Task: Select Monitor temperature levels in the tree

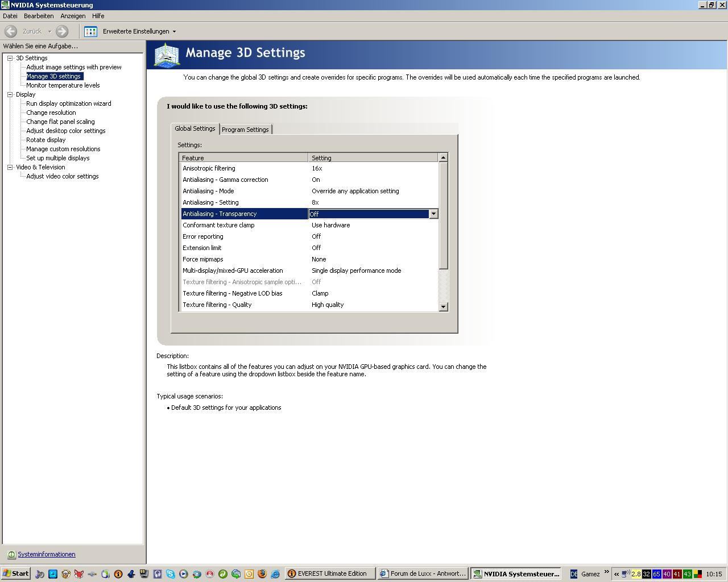Action: click(63, 85)
